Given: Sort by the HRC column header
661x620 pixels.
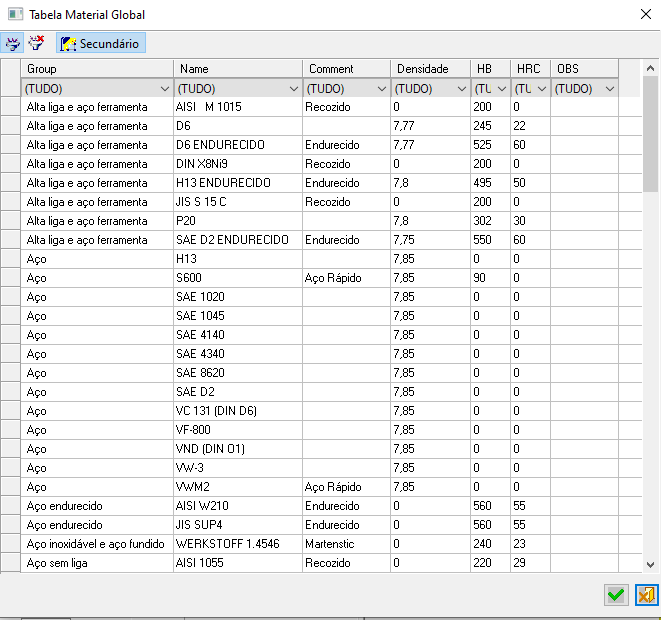Looking at the screenshot, I should coord(531,69).
